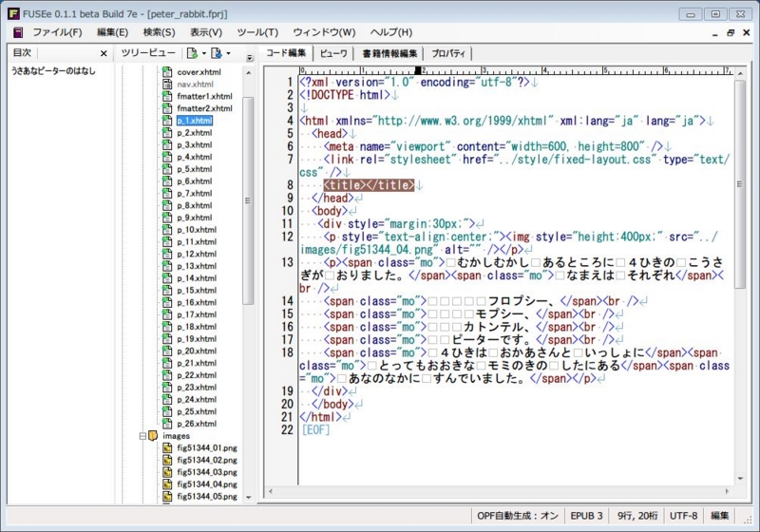Click the p_3.xhtml file icon
760x532 pixels.
(167, 144)
